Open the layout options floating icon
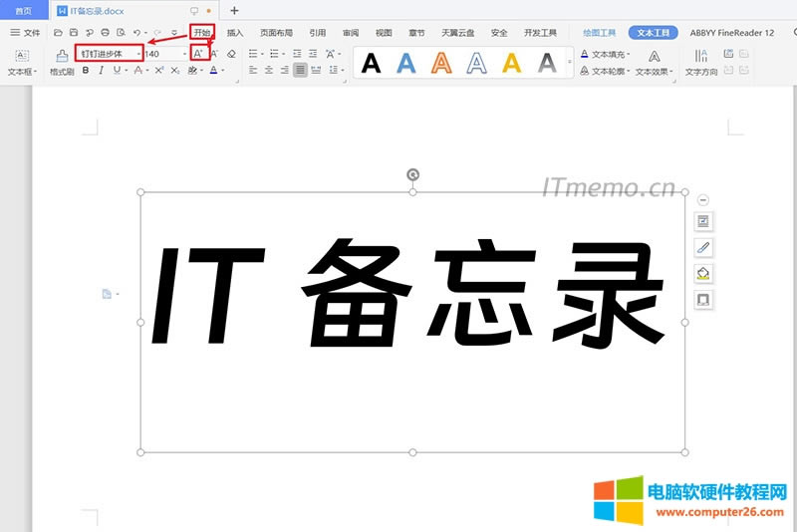Image resolution: width=797 pixels, height=532 pixels. coord(703,221)
